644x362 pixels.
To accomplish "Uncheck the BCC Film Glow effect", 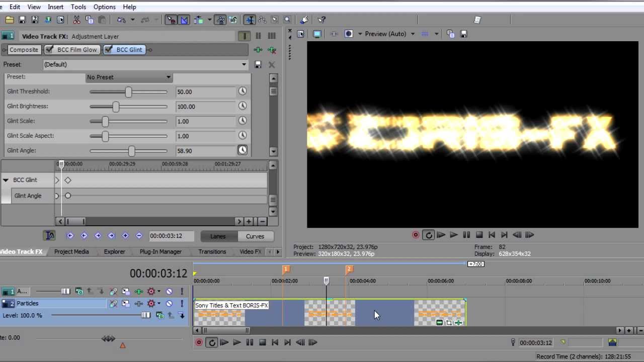I will click(x=49, y=50).
